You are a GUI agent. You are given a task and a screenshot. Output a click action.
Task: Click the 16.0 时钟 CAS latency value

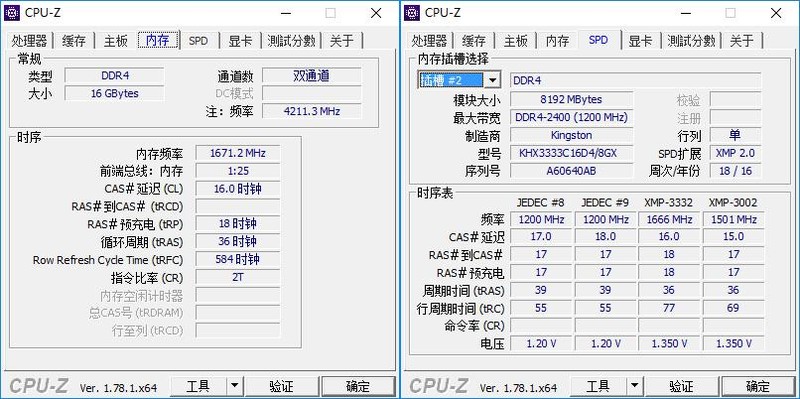(238, 189)
